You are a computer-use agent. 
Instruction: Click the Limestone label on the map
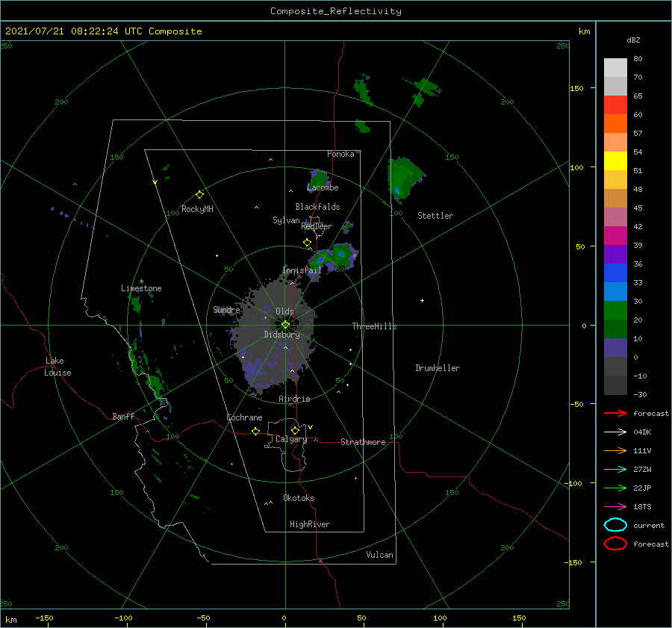tap(141, 288)
